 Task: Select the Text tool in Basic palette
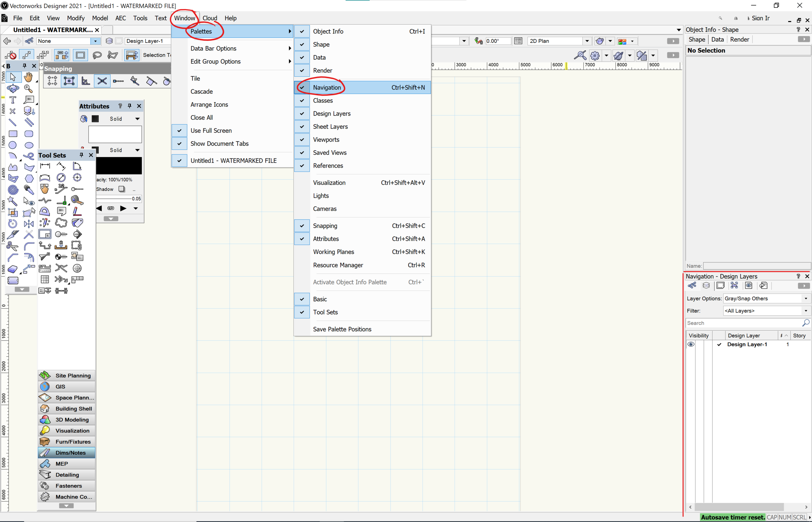point(13,100)
